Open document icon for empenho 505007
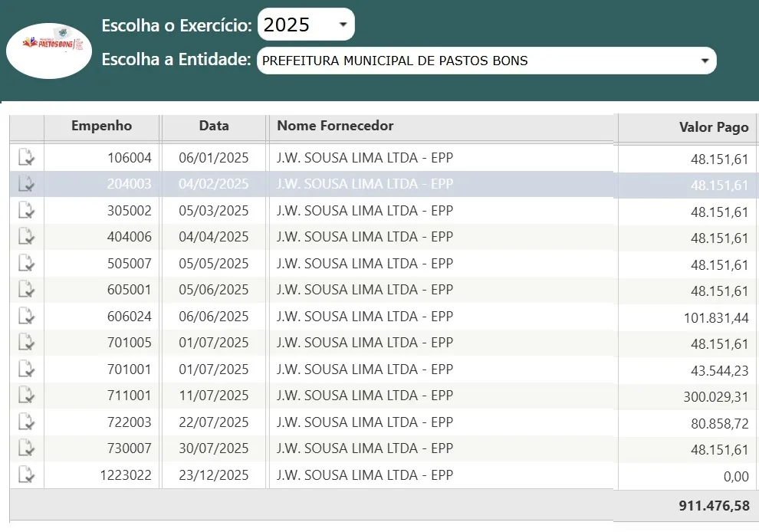This screenshot has height=532, width=759. 27,264
